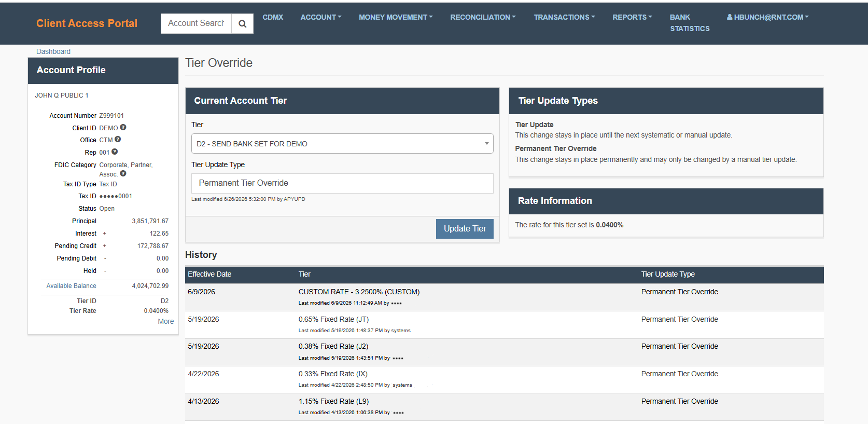The image size is (868, 424).
Task: Click the rate value 0.0400% in Rate Information
Action: pos(610,225)
